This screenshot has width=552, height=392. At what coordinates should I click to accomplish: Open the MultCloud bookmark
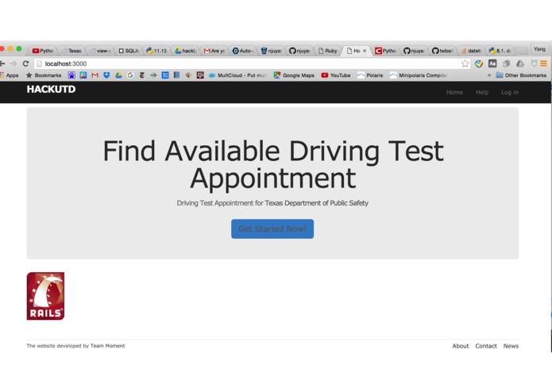[x=238, y=75]
